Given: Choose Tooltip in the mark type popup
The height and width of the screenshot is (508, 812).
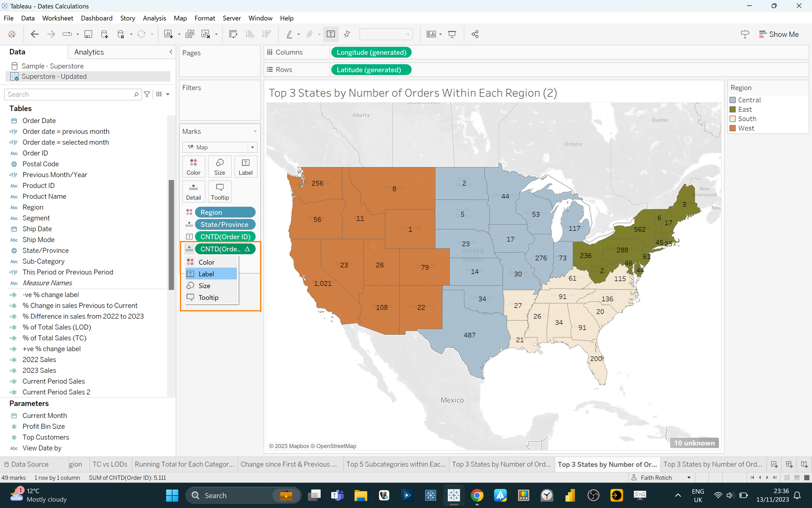Looking at the screenshot, I should click(208, 297).
